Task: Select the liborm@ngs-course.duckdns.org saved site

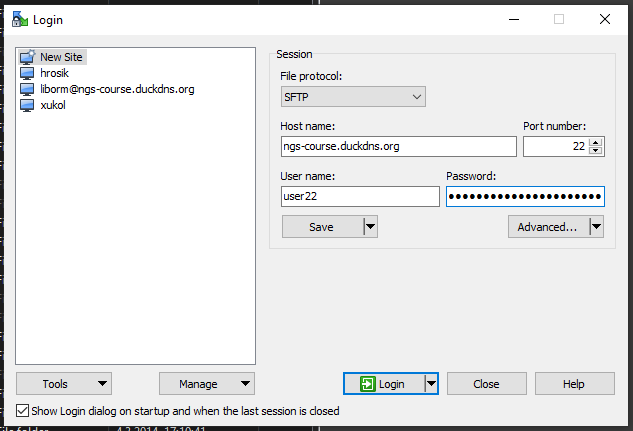Action: pyautogui.click(x=117, y=89)
